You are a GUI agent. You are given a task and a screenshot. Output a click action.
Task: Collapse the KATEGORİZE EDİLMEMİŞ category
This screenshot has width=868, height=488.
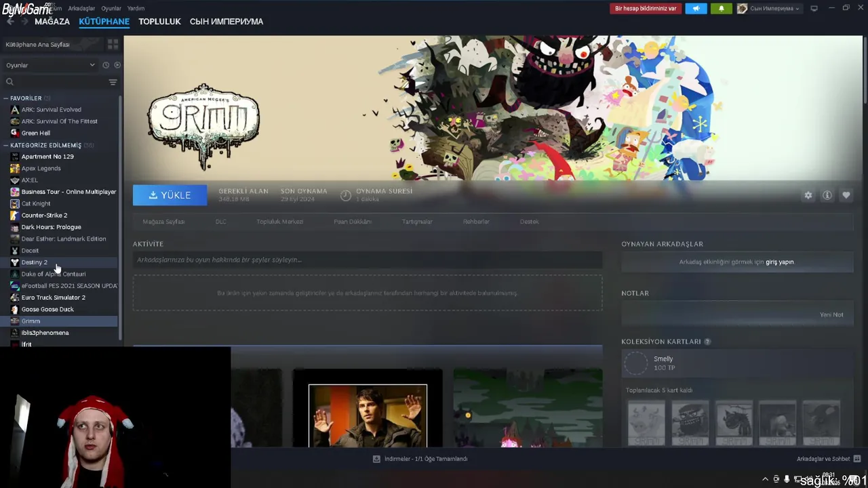6,145
